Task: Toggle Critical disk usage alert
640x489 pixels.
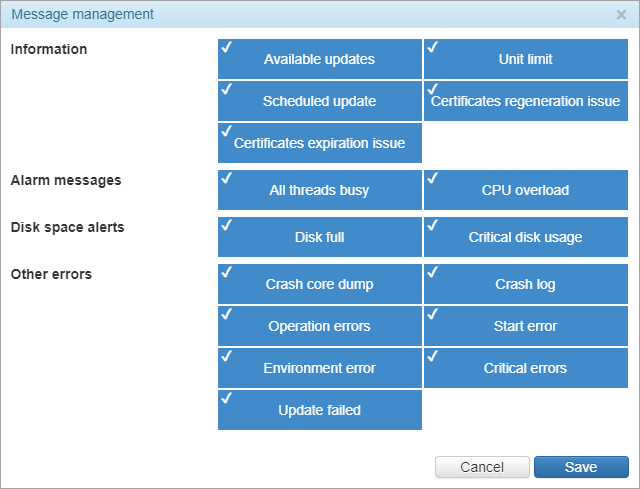Action: click(x=525, y=237)
